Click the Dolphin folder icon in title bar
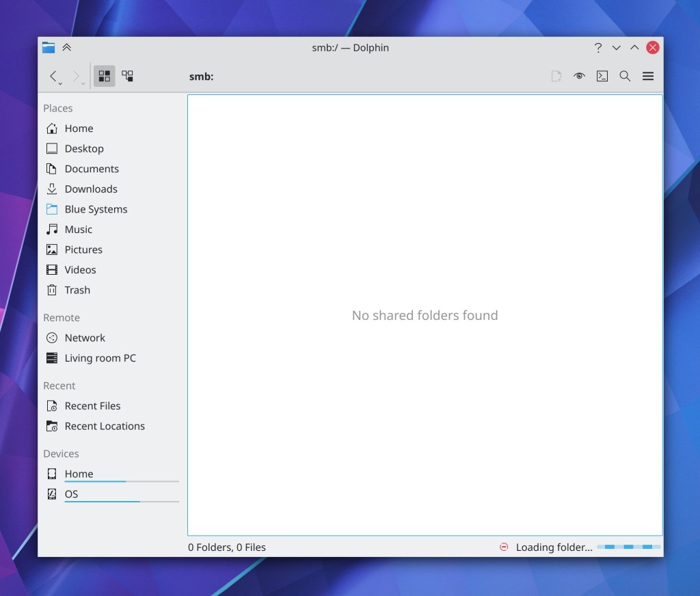 click(x=49, y=47)
